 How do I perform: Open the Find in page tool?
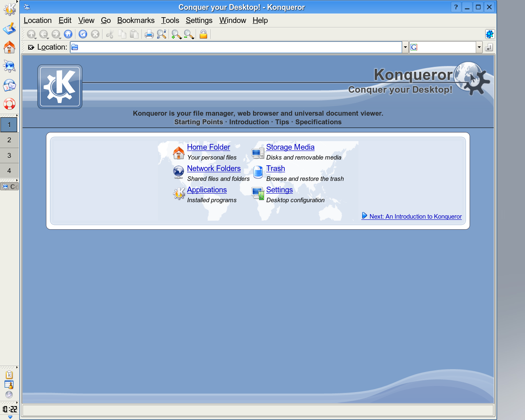[162, 34]
